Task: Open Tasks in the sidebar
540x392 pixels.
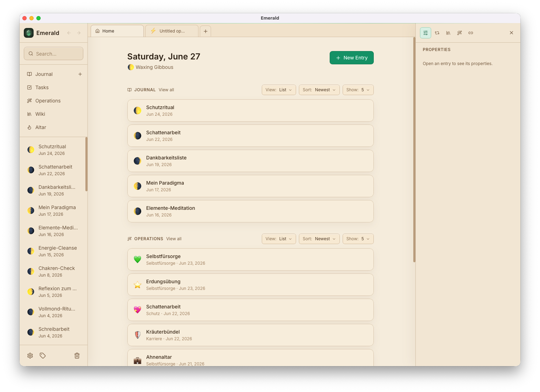Action: click(x=54, y=87)
